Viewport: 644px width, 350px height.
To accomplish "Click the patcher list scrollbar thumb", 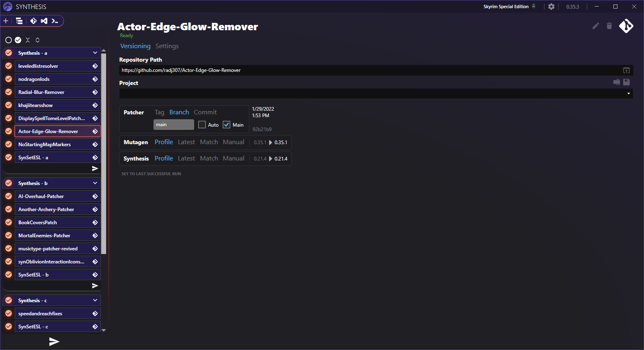I will (x=104, y=153).
